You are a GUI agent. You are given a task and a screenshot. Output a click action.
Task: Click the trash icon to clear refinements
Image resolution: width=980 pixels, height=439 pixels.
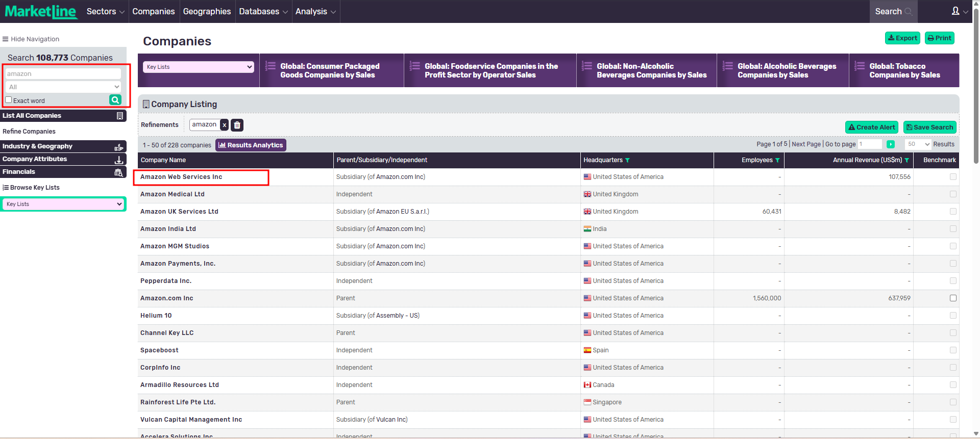click(237, 125)
